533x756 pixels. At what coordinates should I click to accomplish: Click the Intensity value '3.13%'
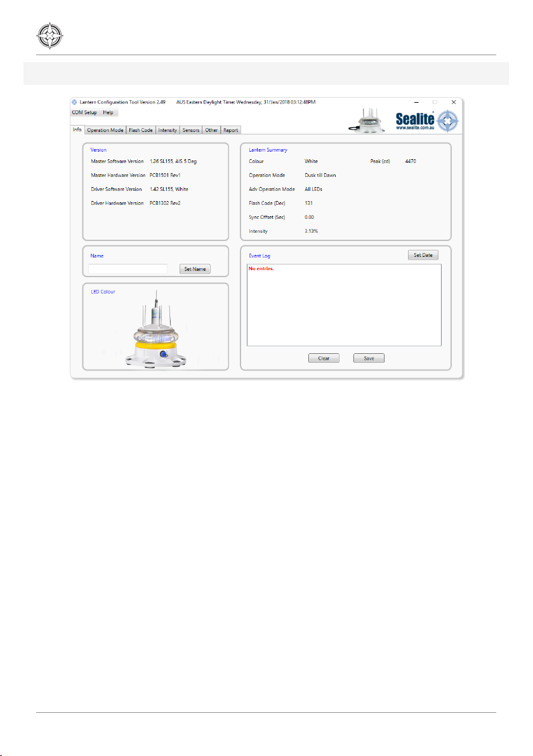(x=311, y=231)
